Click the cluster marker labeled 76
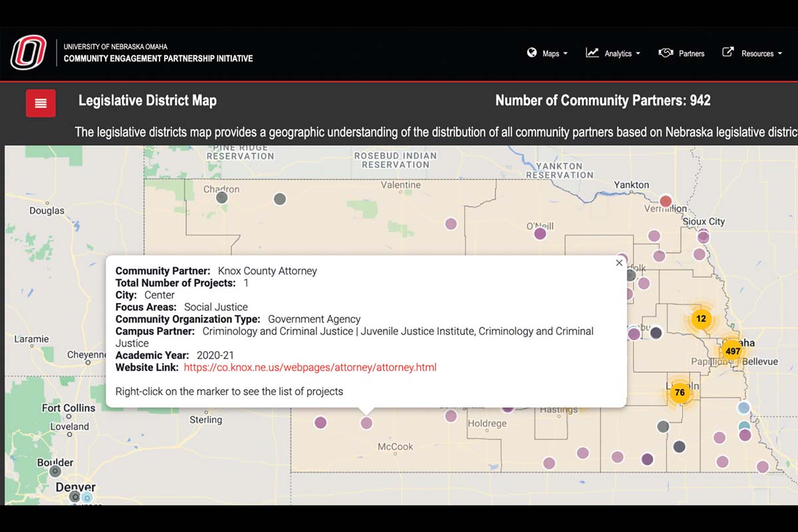 (x=679, y=392)
